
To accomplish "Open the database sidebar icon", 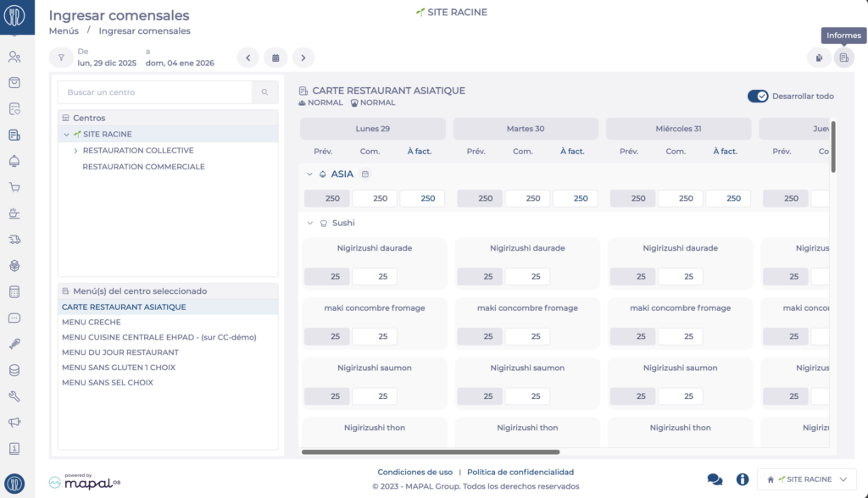I will [x=14, y=370].
